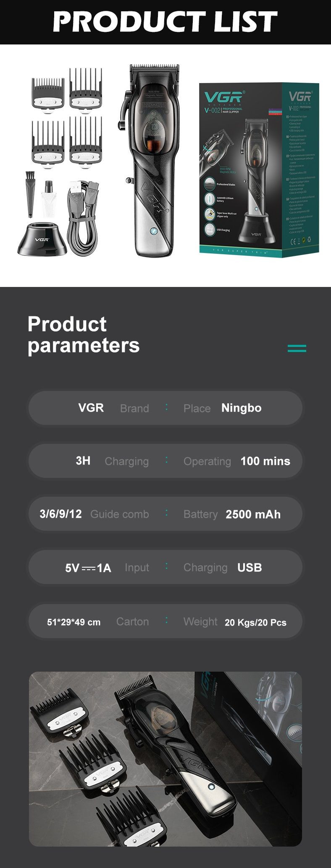Click the cleaning brush accessory image
331x868 pixels.
31,194
